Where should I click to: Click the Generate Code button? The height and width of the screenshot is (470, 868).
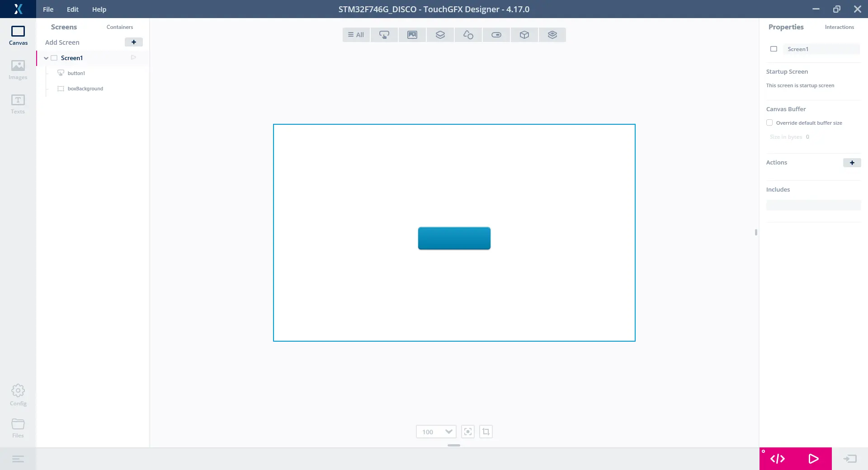point(778,459)
